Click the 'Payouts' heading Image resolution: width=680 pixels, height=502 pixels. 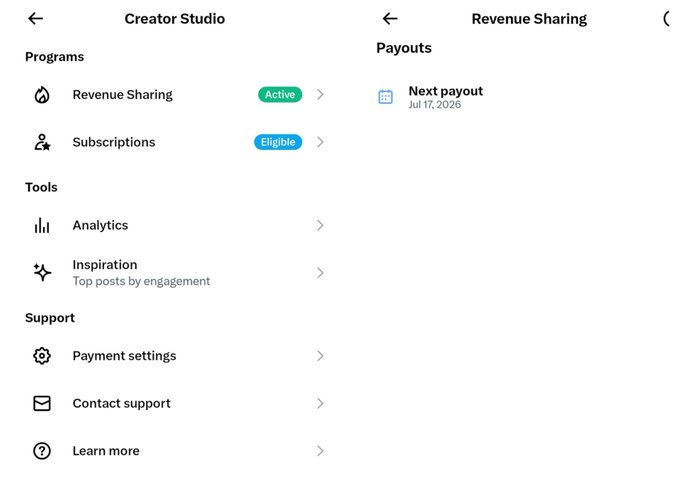(404, 48)
